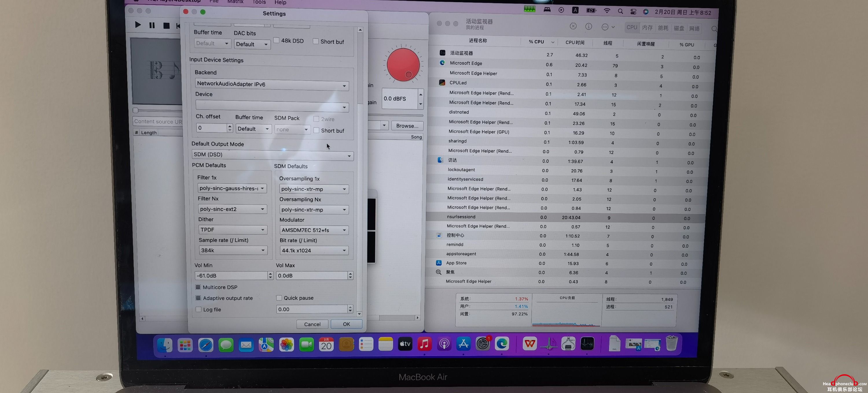Open WPS Office in Dock
Viewport: 868px width, 393px height.
[530, 344]
